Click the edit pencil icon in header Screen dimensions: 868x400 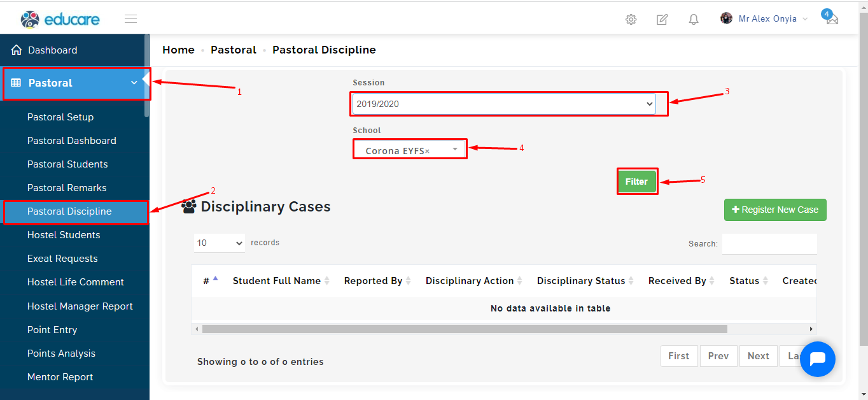pyautogui.click(x=662, y=19)
